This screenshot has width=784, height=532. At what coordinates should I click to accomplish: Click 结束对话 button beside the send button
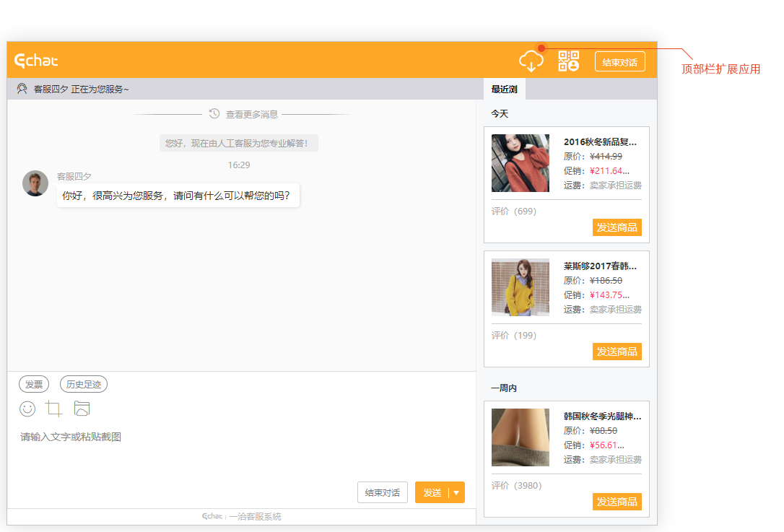click(382, 492)
